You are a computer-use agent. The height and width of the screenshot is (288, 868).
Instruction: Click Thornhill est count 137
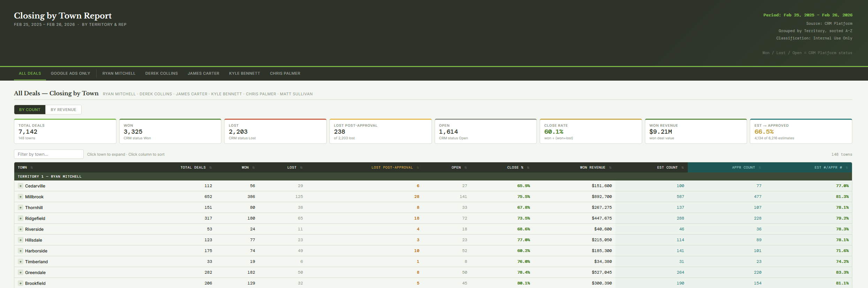pyautogui.click(x=680, y=208)
